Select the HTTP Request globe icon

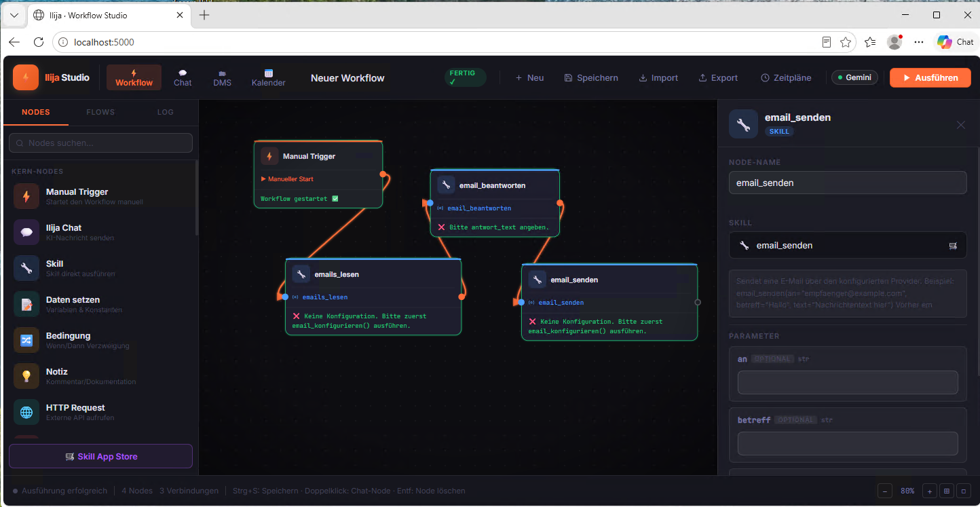(x=26, y=412)
